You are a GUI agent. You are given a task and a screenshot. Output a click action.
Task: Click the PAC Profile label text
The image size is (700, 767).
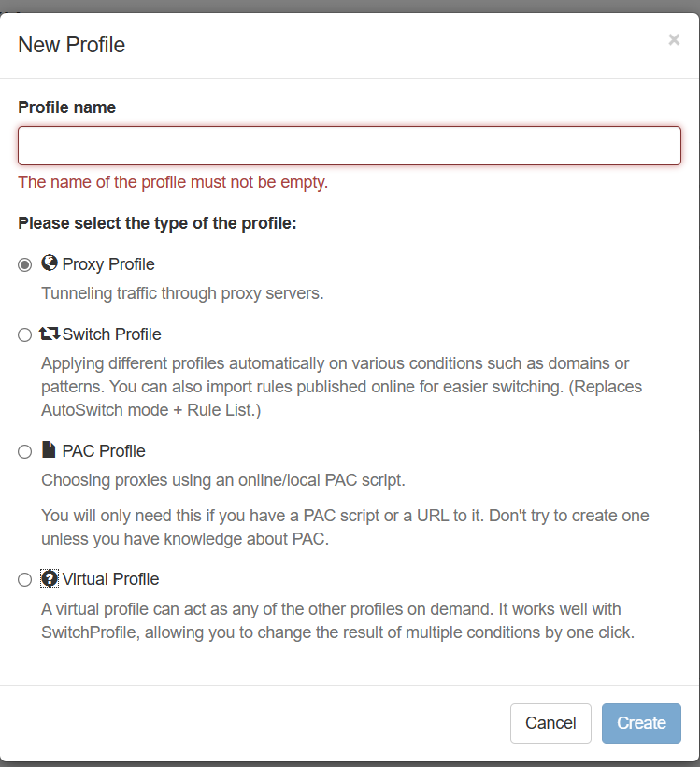click(x=104, y=451)
